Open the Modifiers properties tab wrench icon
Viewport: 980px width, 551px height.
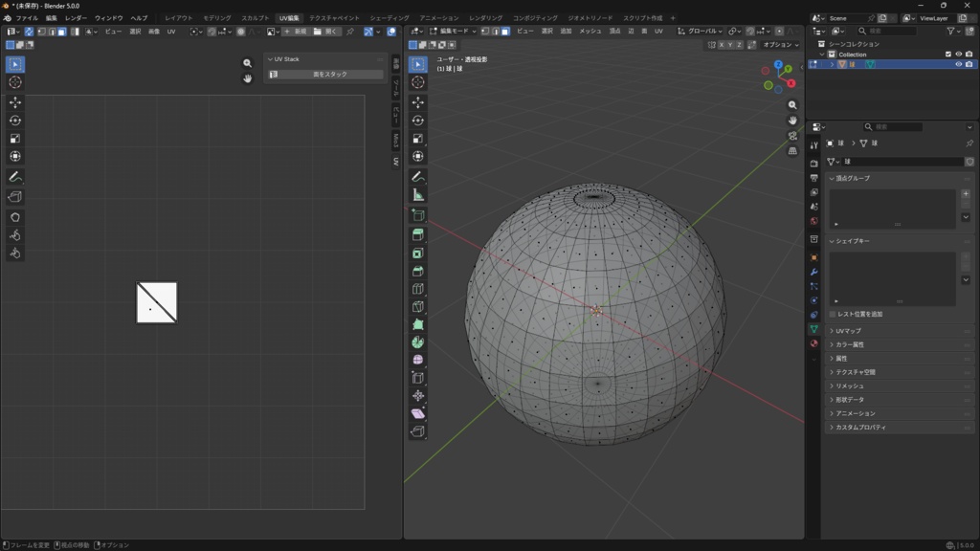[x=813, y=273]
